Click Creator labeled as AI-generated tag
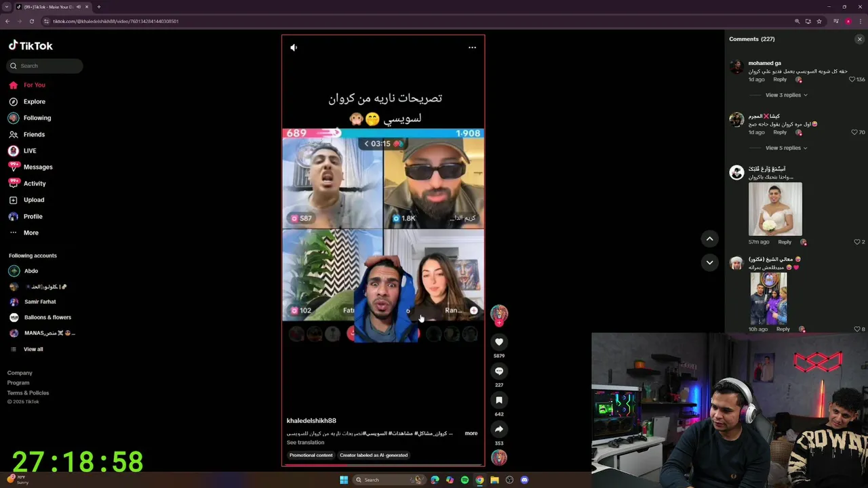 click(374, 455)
